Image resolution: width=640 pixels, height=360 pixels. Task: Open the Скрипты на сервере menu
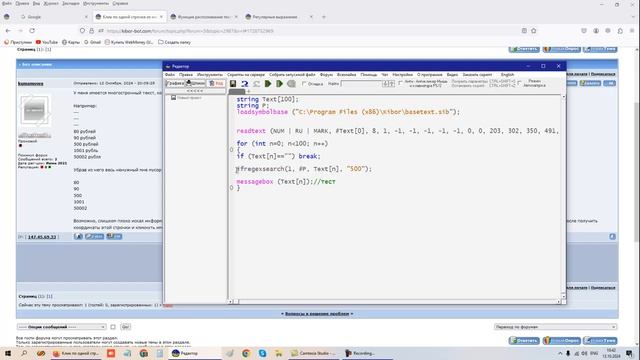click(246, 75)
